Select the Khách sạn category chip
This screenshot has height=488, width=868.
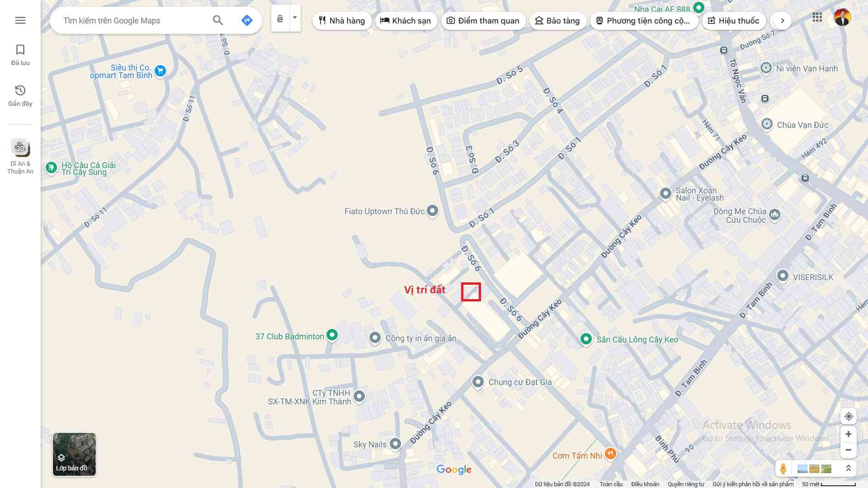406,21
